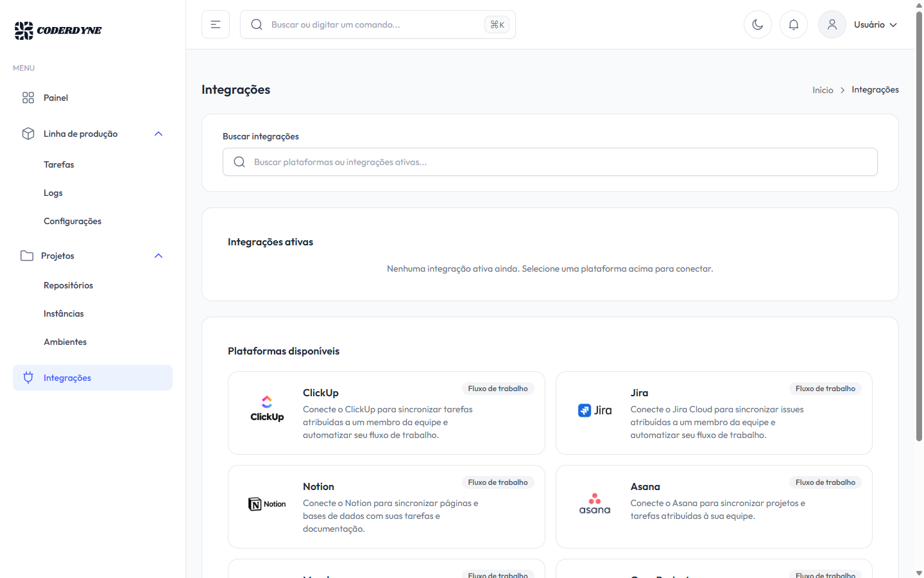Click Asana's Fluxo de trabalho tag
Screen dimensions: 924x578
coord(825,482)
